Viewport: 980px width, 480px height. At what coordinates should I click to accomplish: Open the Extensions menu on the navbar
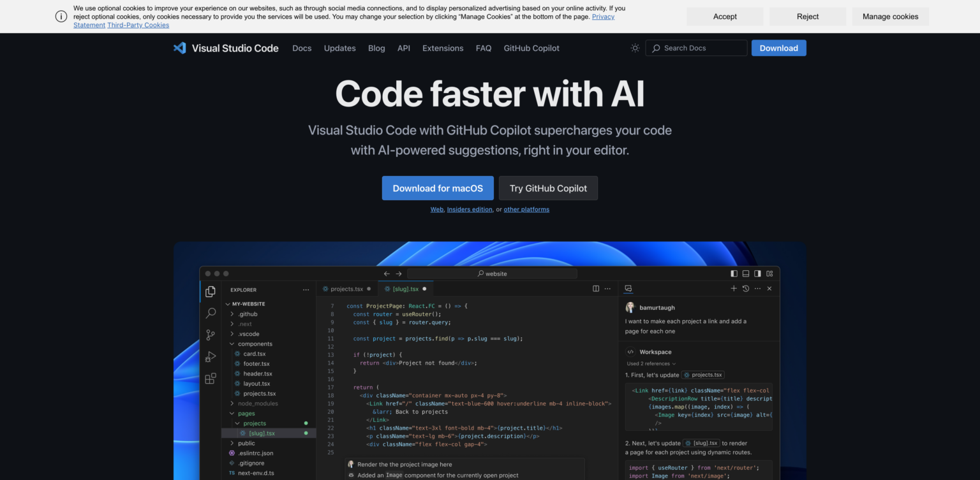pyautogui.click(x=443, y=48)
